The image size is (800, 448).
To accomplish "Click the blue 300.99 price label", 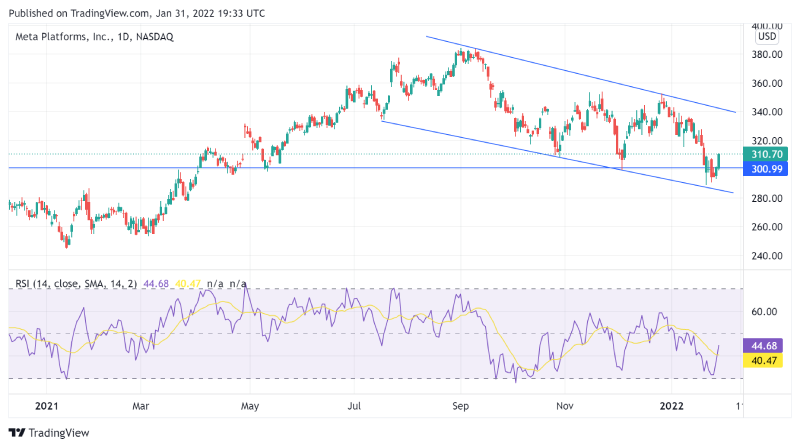I will coord(765,169).
